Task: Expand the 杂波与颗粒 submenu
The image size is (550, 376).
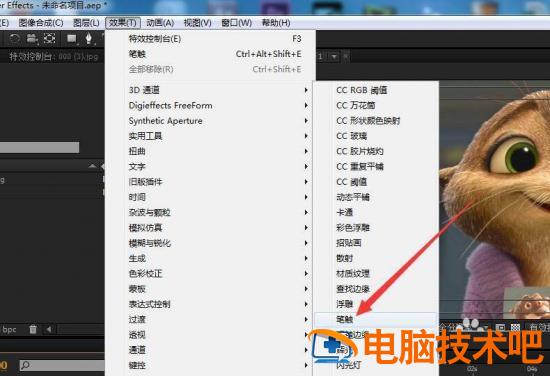Action: coord(210,213)
